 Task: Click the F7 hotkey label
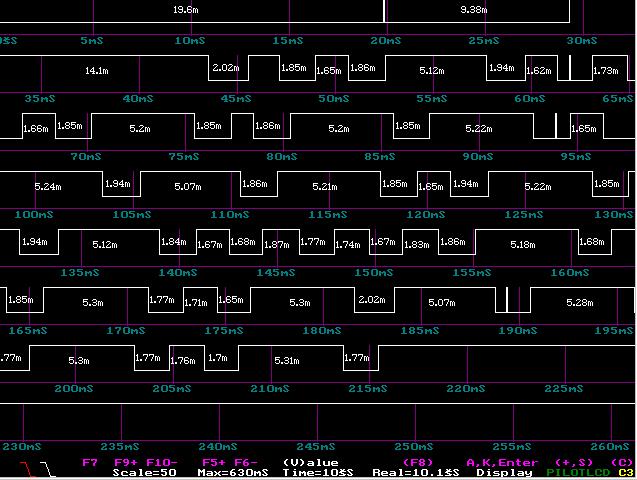pos(90,463)
